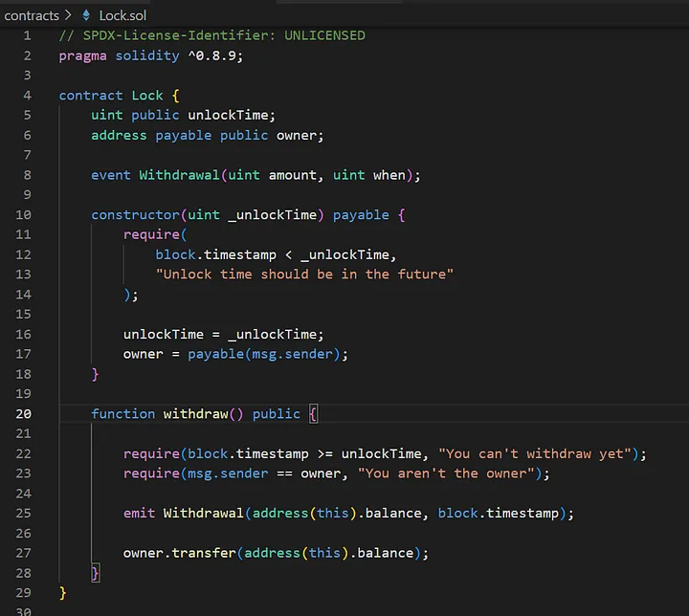
Task: Expand the breadcrumb chevron after contracts
Action: (67, 15)
